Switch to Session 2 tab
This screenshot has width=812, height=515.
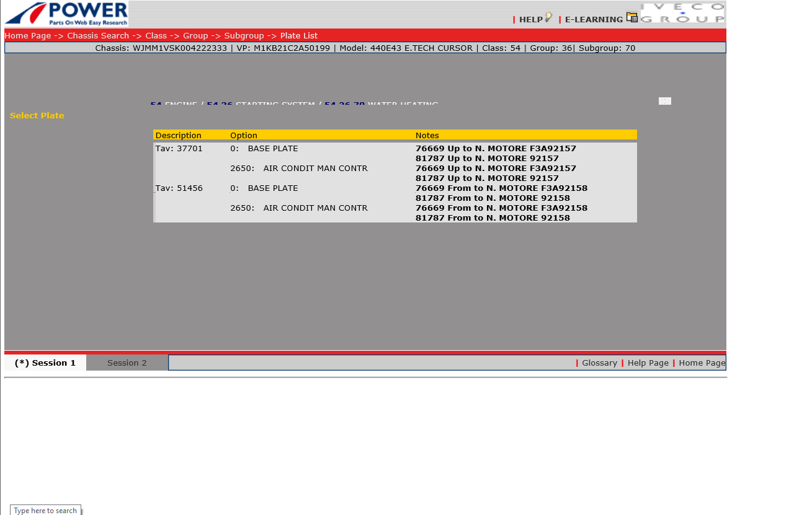(127, 363)
